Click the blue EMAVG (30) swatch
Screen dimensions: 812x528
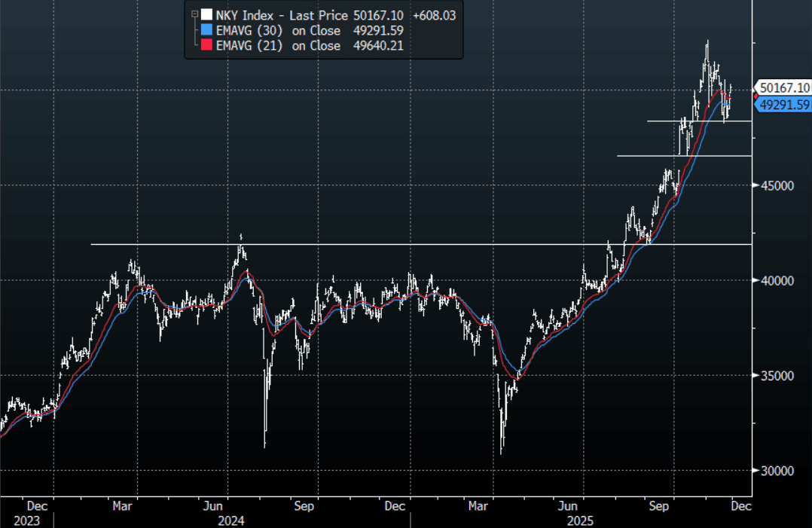(x=206, y=30)
